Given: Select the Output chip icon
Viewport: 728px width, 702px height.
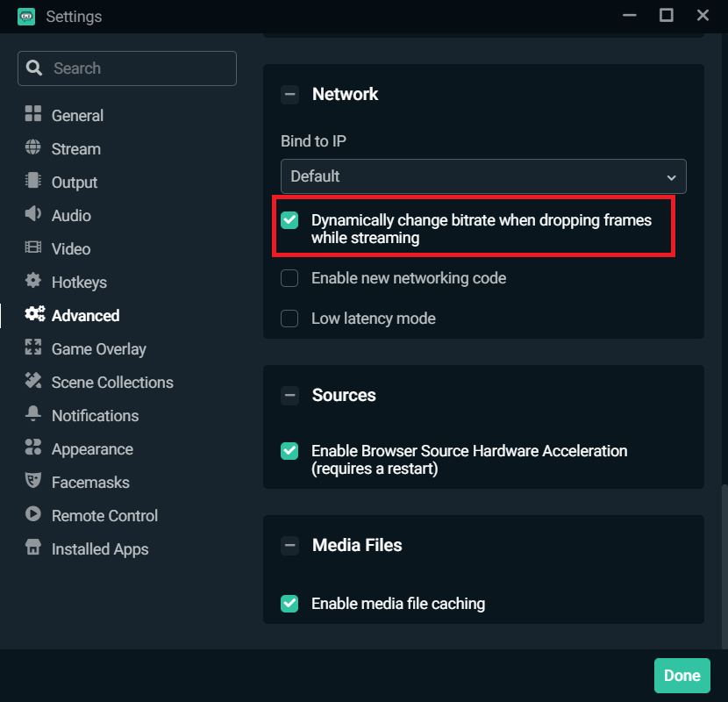Looking at the screenshot, I should (33, 181).
